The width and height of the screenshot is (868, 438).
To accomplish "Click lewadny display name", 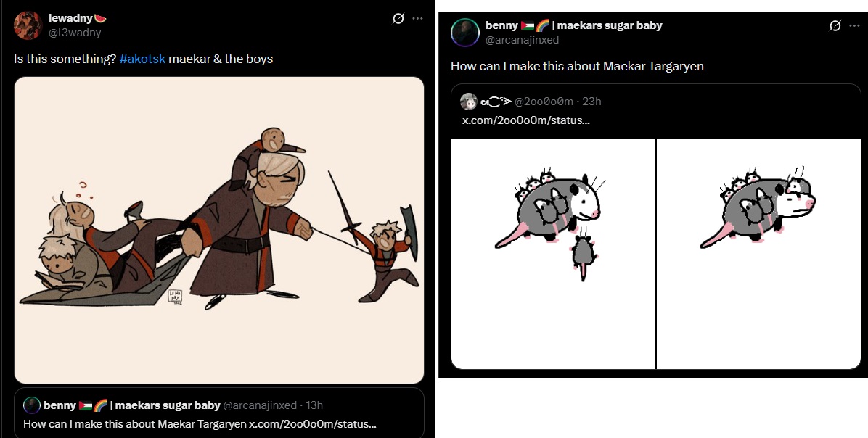I will click(71, 19).
